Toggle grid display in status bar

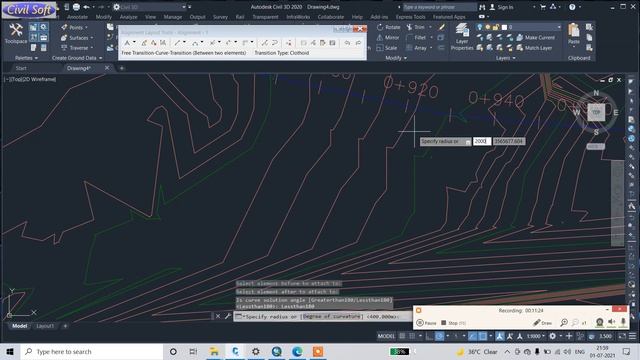pos(402,336)
